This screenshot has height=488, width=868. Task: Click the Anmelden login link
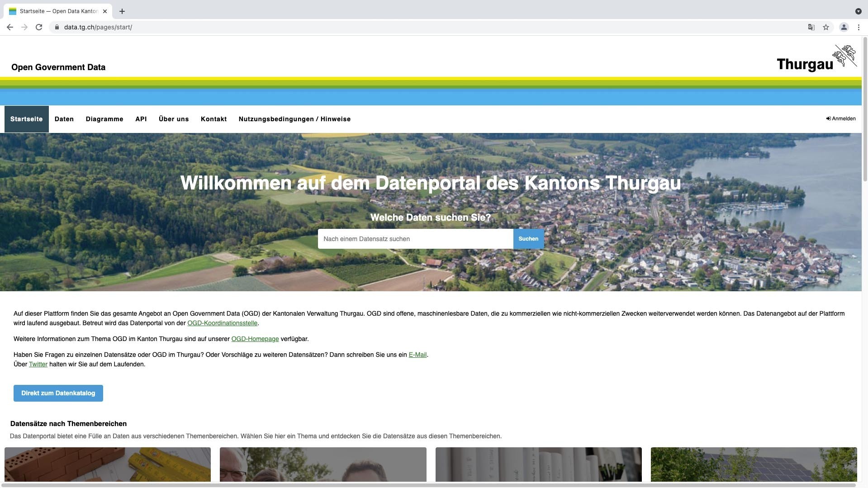(x=841, y=118)
